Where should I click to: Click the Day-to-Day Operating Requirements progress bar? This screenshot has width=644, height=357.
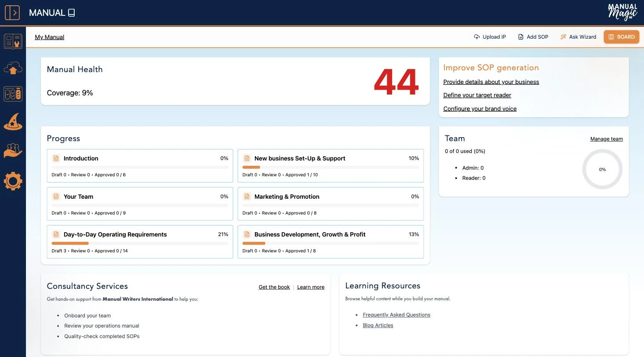point(140,243)
